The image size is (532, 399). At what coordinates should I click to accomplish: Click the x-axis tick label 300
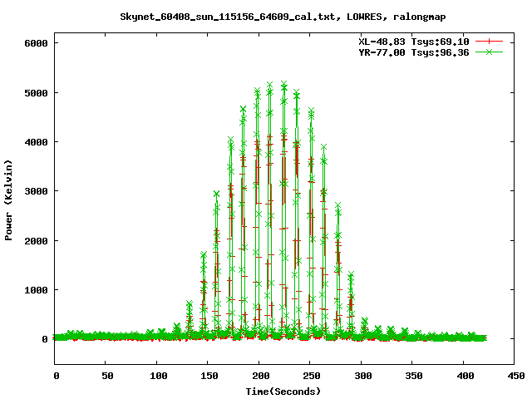tap(362, 376)
